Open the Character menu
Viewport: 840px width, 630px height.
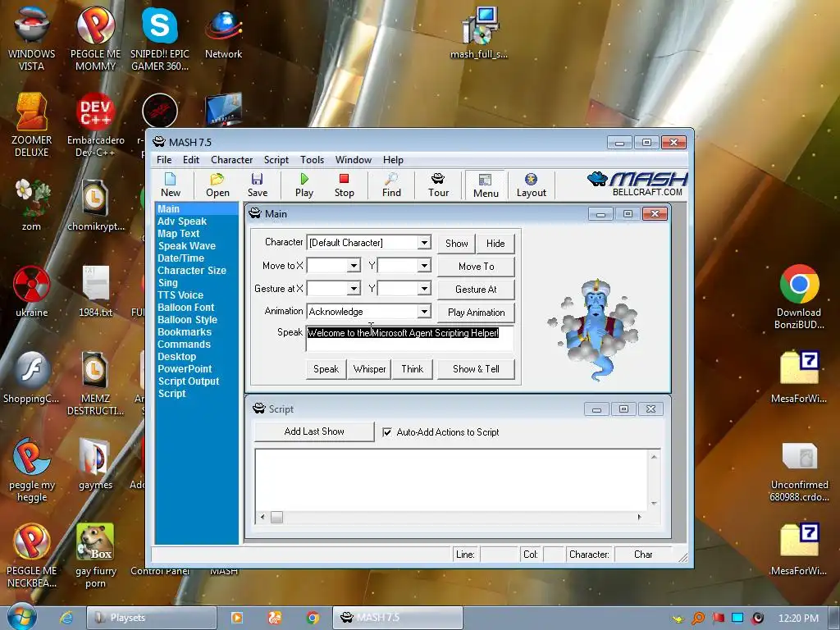coord(231,160)
